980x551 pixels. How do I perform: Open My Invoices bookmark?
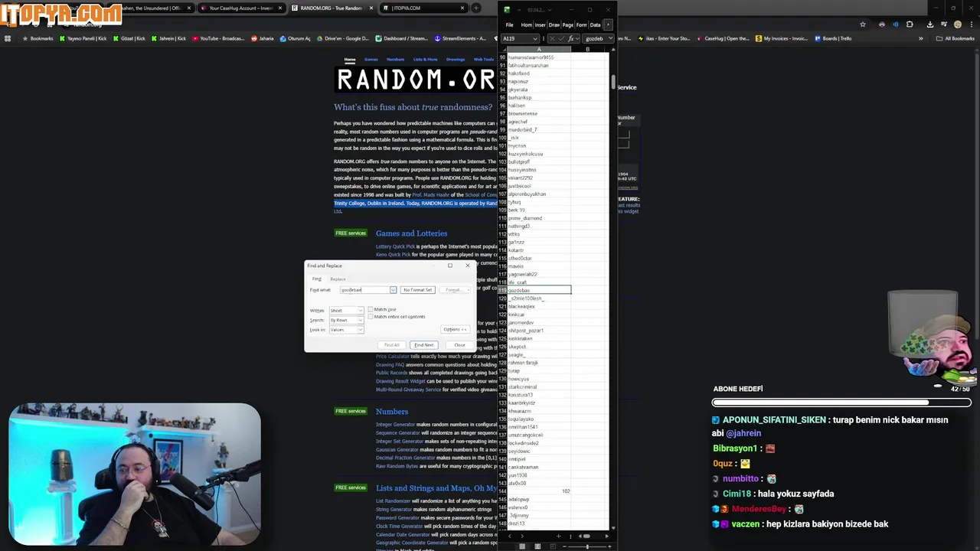(782, 38)
